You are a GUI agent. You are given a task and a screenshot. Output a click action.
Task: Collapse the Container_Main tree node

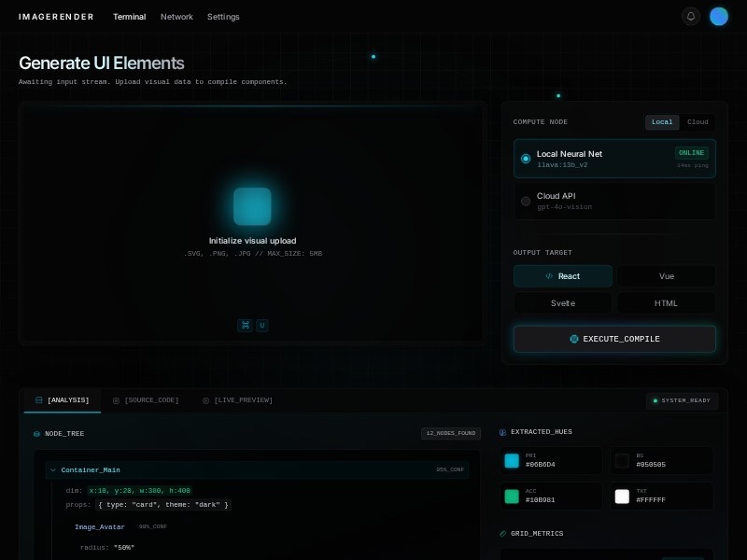click(x=52, y=470)
